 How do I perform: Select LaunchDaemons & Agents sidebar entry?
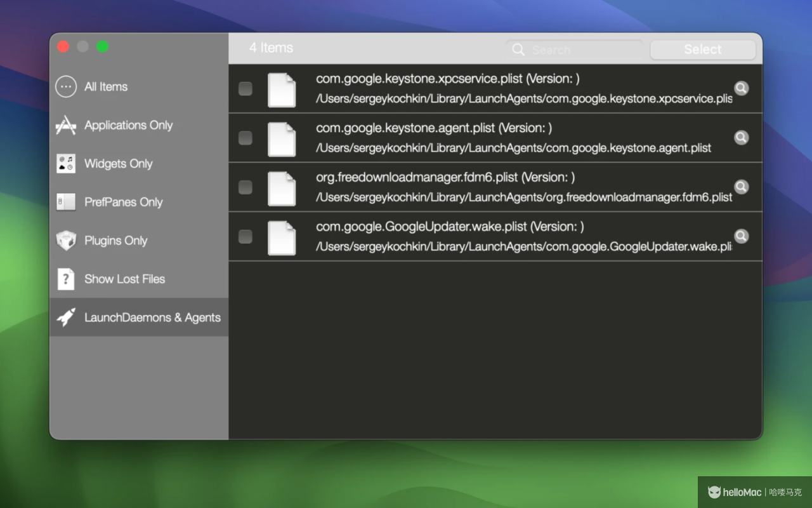pos(139,317)
